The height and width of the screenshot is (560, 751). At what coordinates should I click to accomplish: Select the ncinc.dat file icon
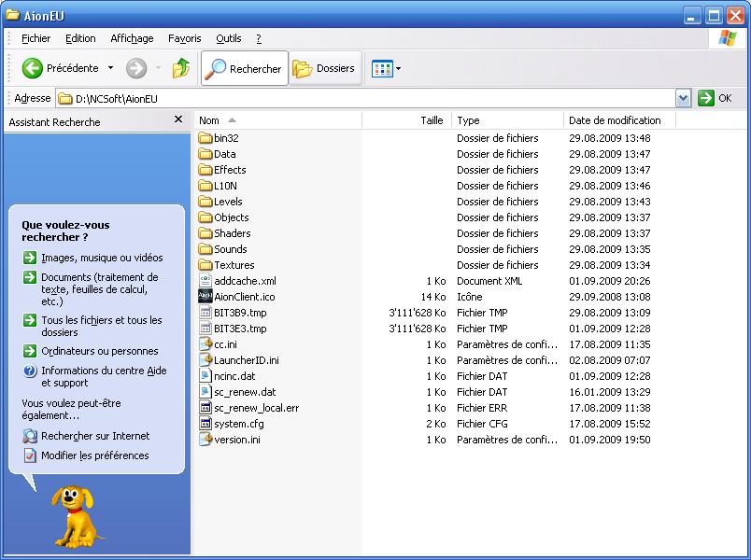click(x=205, y=376)
